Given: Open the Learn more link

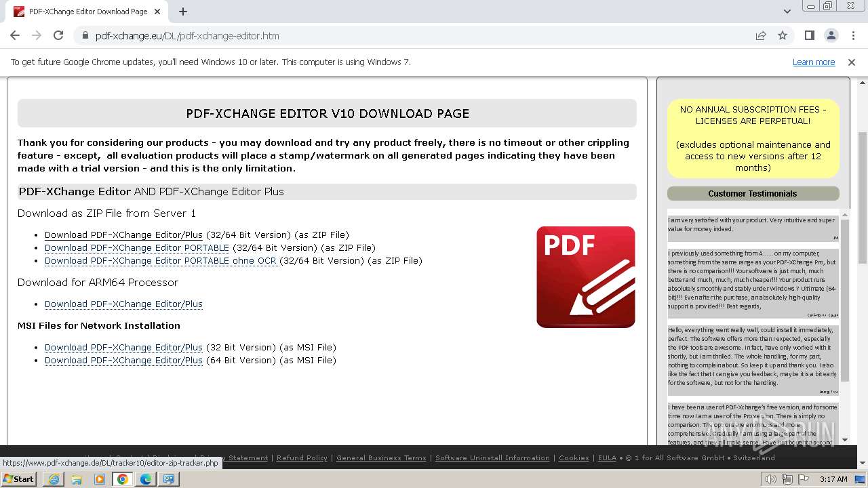Looking at the screenshot, I should (814, 62).
